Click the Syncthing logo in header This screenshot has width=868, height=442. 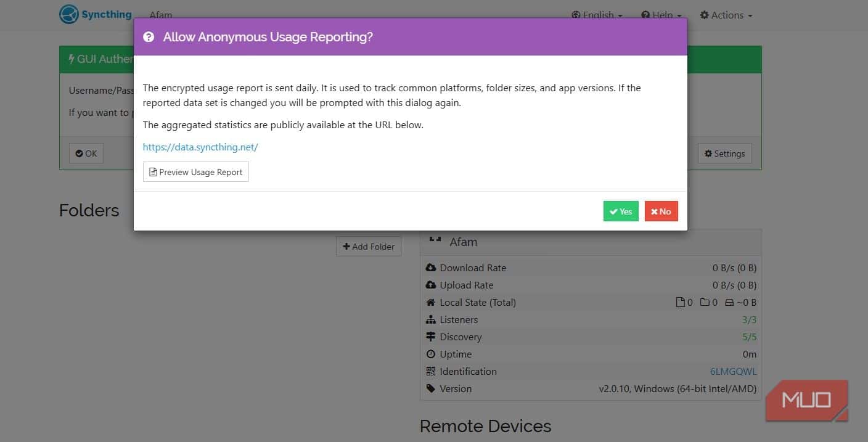click(x=96, y=14)
